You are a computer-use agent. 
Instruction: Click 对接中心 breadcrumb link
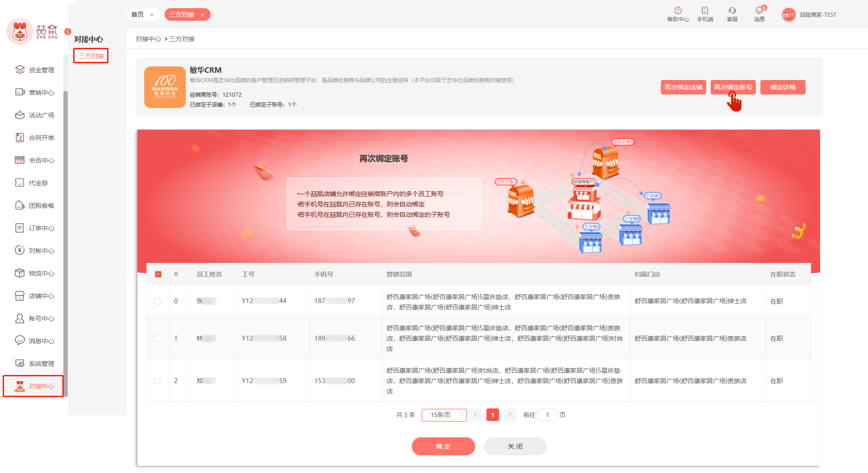(148, 39)
